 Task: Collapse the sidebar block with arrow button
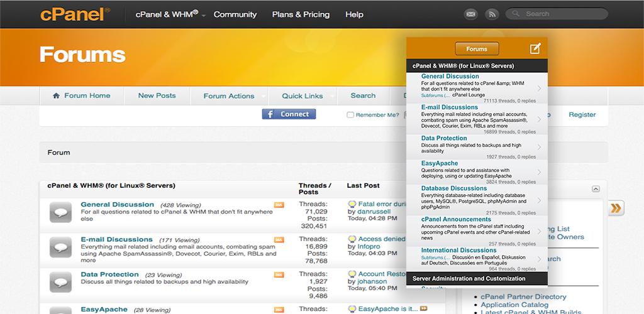pos(596,189)
